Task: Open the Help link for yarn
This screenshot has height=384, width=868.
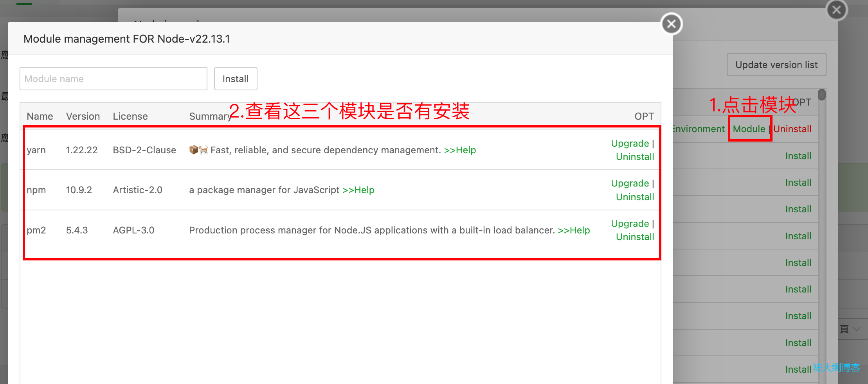Action: (x=460, y=150)
